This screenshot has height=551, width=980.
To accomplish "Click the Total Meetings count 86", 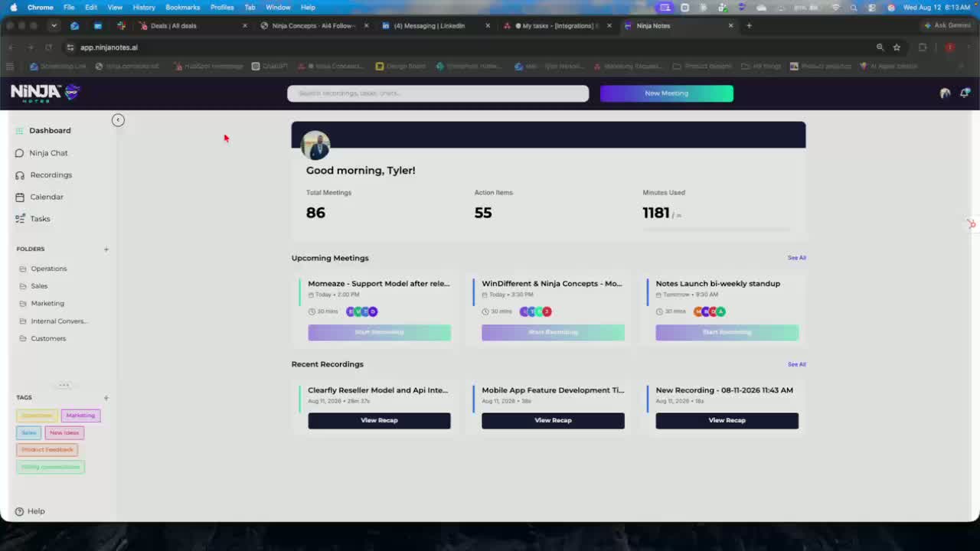I will [315, 213].
